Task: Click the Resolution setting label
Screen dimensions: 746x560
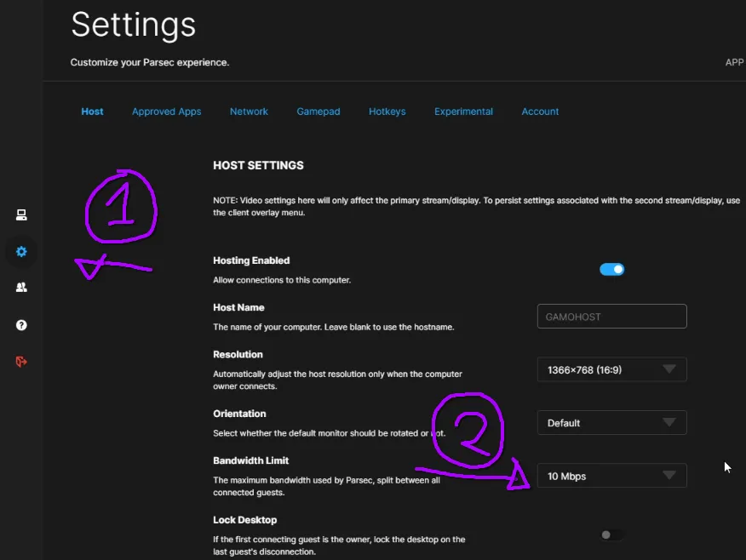Action: [238, 355]
